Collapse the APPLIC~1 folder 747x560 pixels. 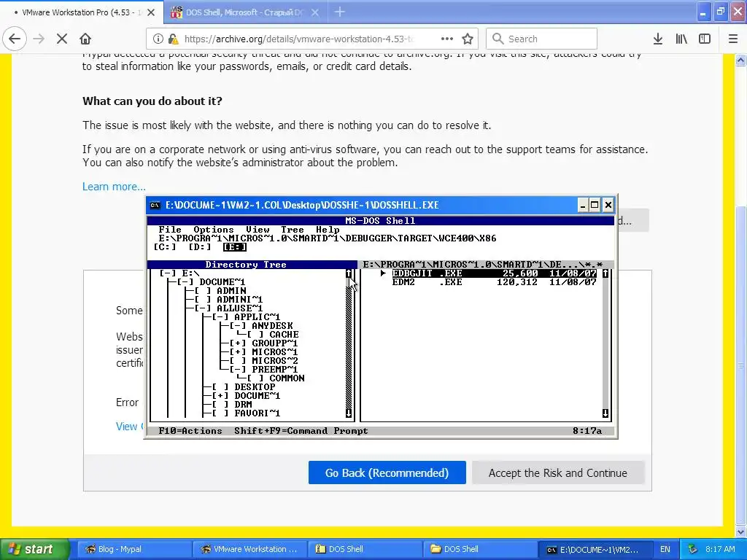point(220,317)
